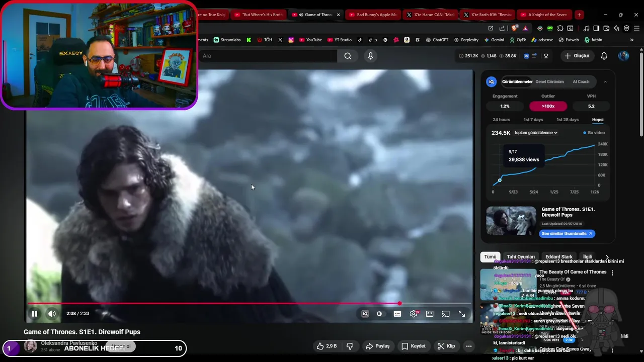Click the >100x outlier badge
644x362 pixels.
[x=548, y=106]
